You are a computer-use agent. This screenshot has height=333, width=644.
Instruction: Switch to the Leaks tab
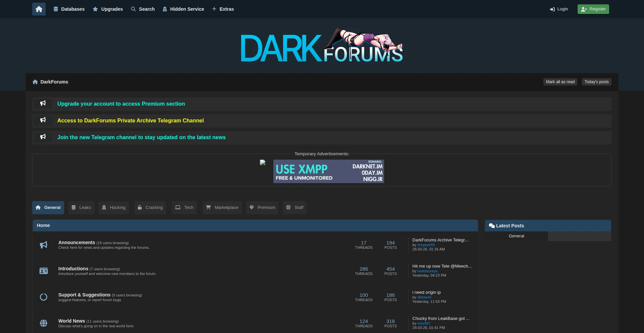(82, 208)
